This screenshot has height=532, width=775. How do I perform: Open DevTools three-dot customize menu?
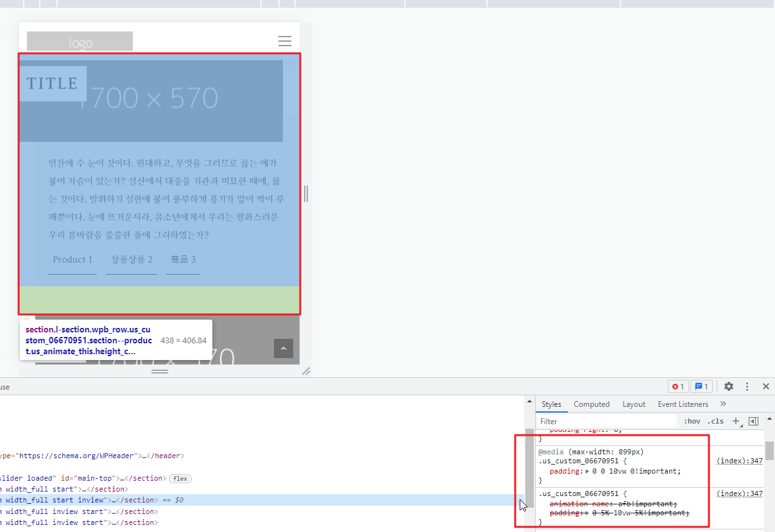(747, 386)
